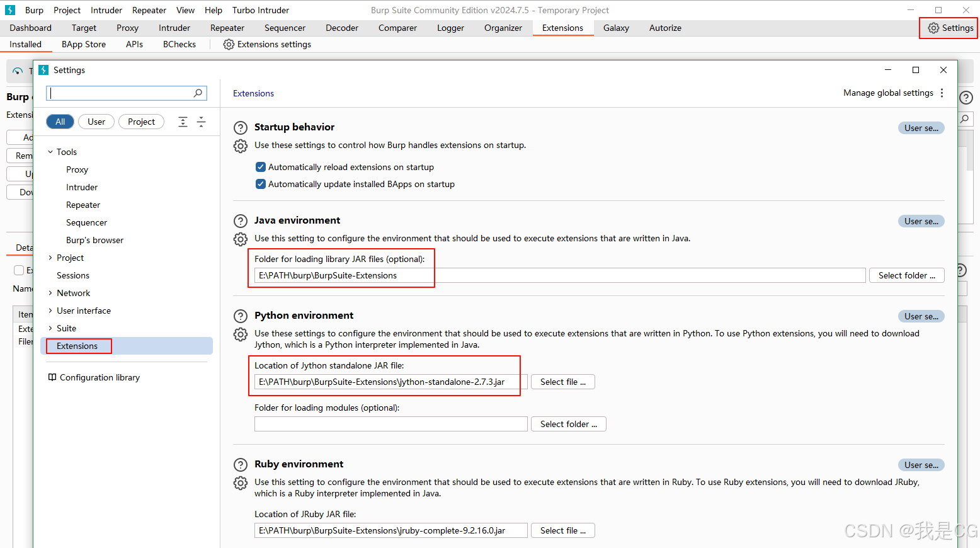Open the Manage global settings kebab menu

coord(942,93)
